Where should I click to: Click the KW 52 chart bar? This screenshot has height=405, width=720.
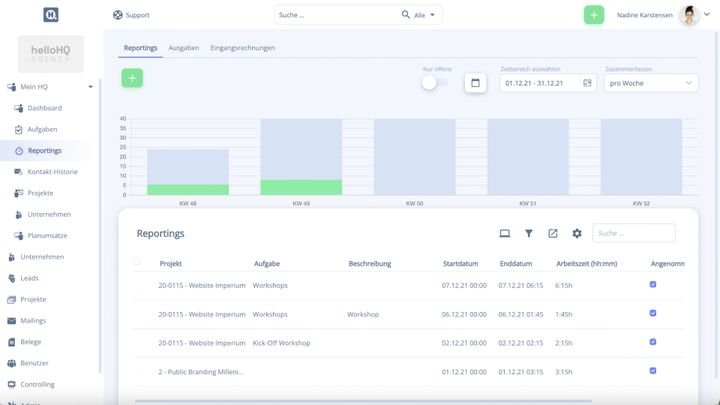click(x=641, y=157)
